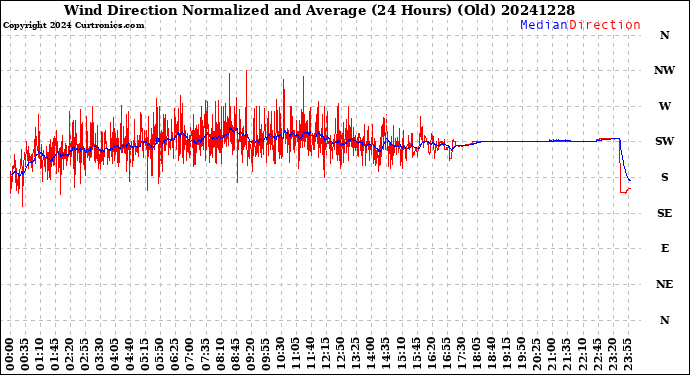Click the bottom N axis label

(x=664, y=320)
